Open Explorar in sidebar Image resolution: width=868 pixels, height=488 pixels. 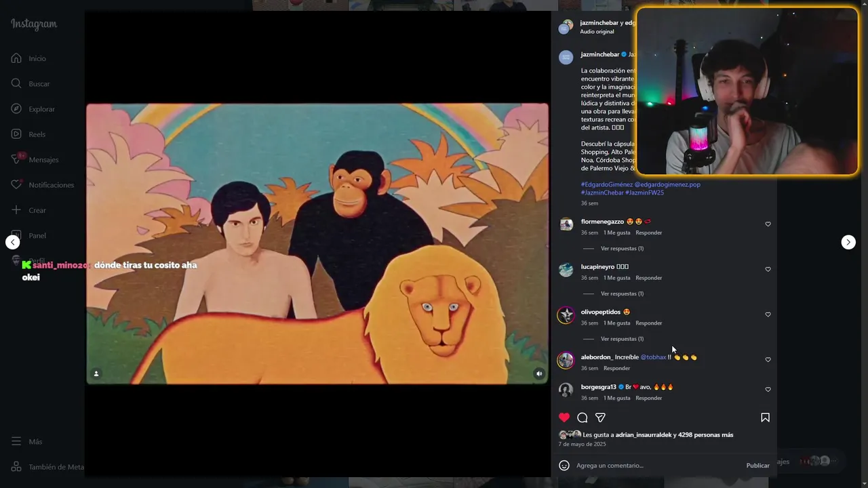(x=33, y=109)
